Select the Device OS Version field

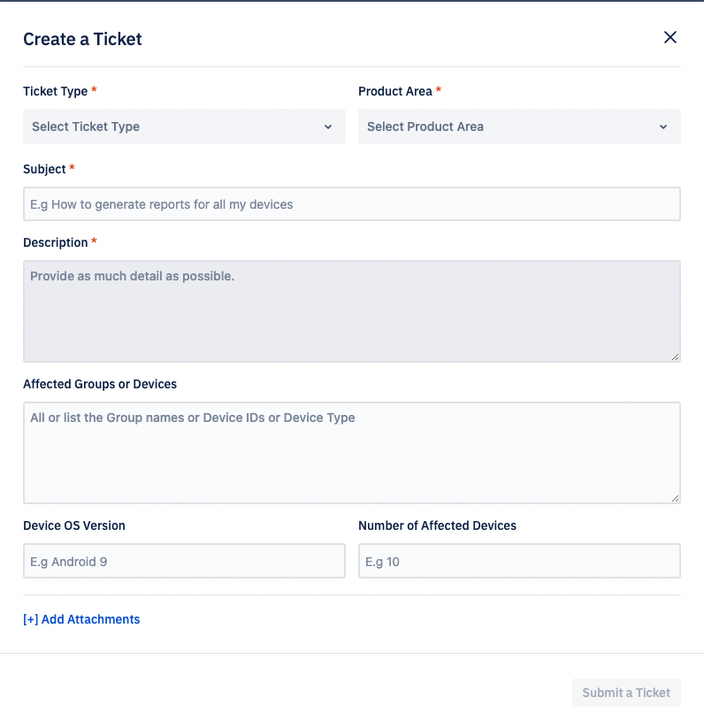183,560
